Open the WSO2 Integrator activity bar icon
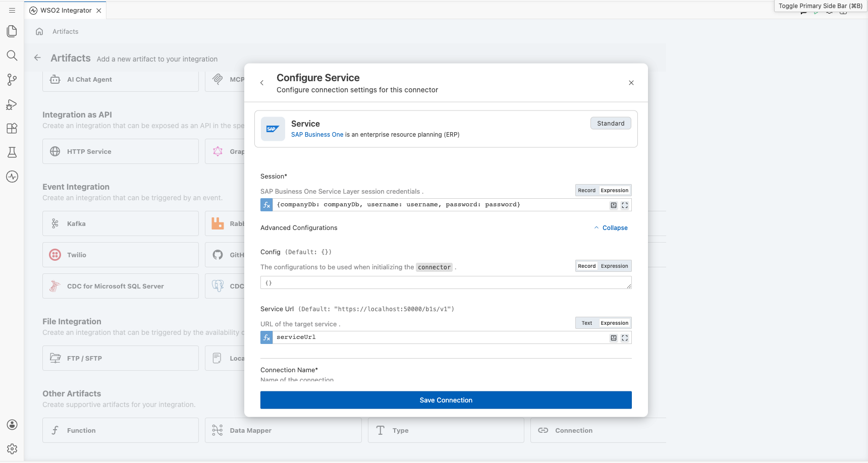This screenshot has height=463, width=868. pos(12,177)
